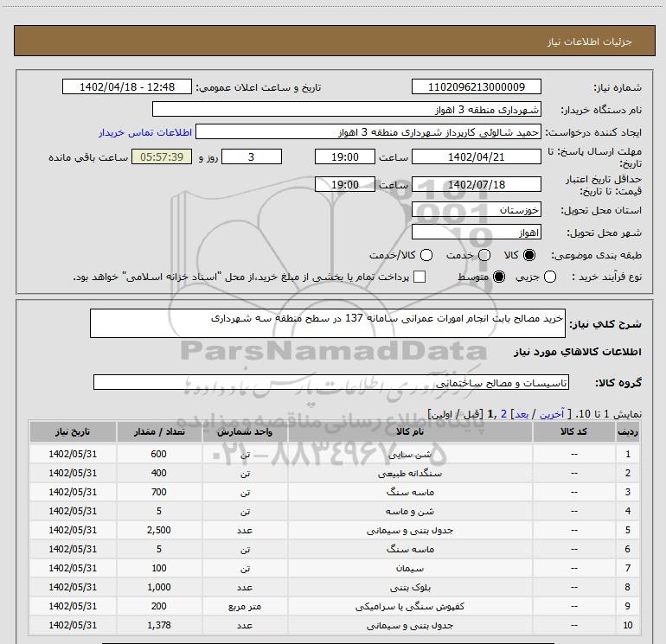The height and width of the screenshot is (644, 666).
Task: Click the استان محل تحویل field خوزستان
Action: point(476,209)
